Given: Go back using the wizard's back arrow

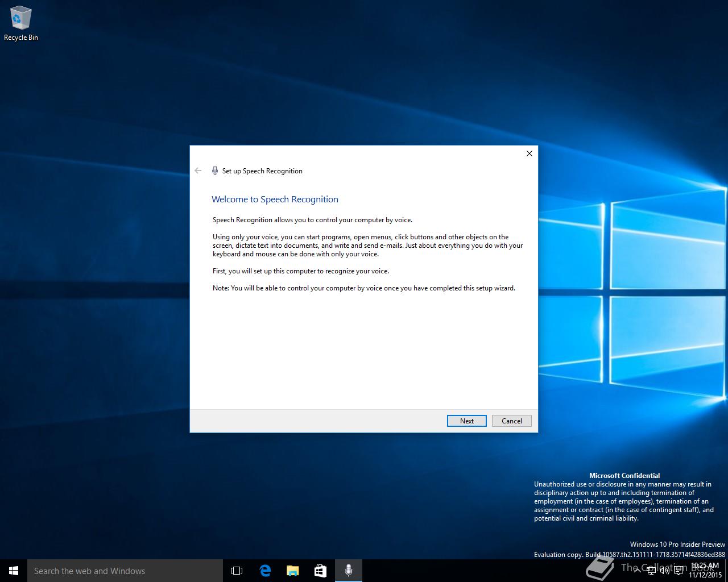Looking at the screenshot, I should [198, 171].
